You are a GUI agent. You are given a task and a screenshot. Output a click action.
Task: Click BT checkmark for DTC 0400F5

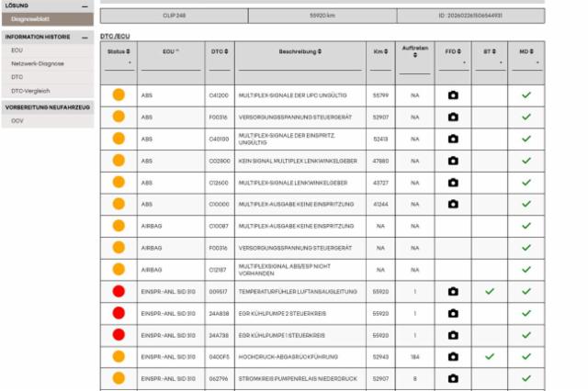pos(490,356)
